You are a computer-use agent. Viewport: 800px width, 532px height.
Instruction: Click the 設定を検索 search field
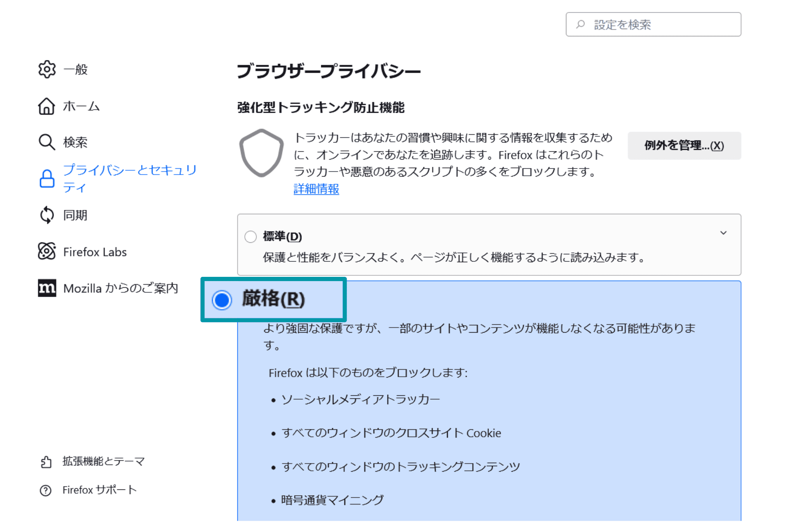click(659, 25)
